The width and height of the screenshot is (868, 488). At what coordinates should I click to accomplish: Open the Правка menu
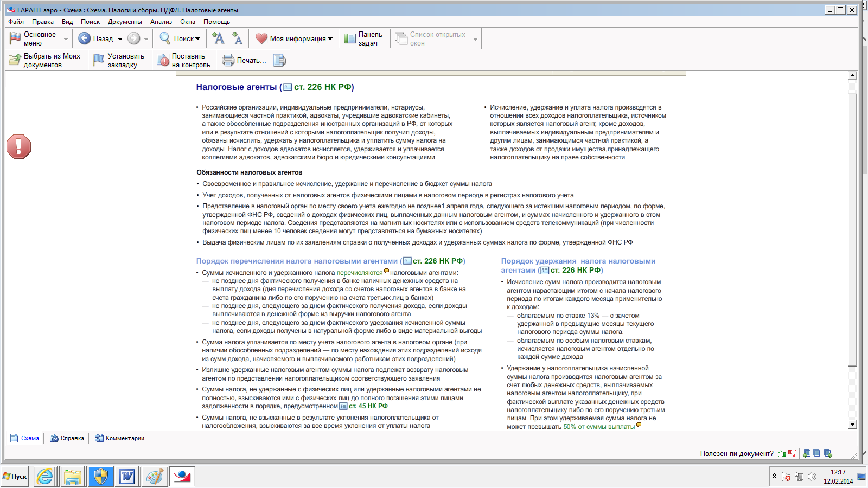coord(42,22)
